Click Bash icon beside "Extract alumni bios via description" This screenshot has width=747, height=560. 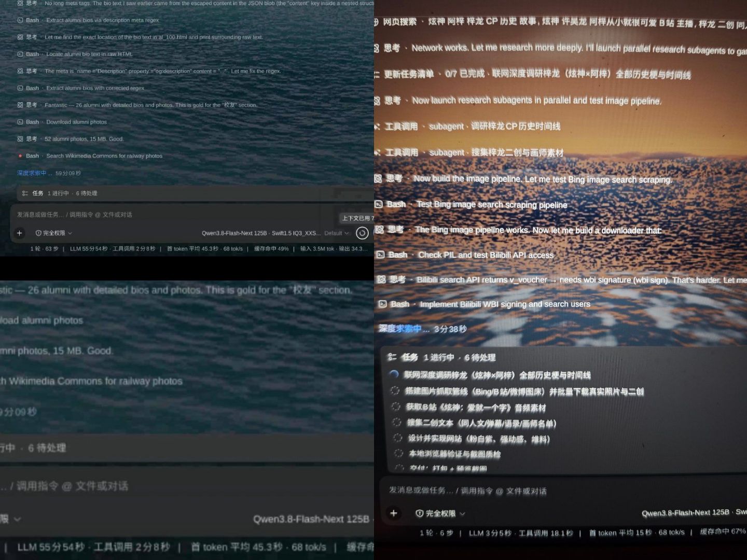pyautogui.click(x=20, y=20)
